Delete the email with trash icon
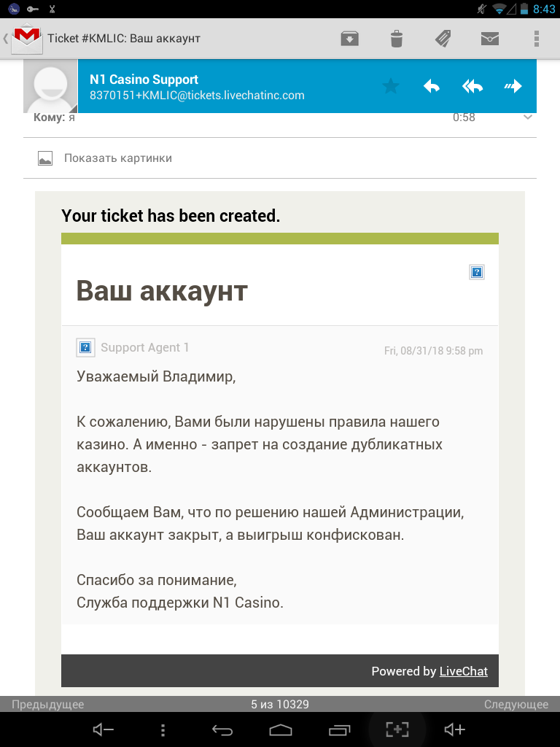The height and width of the screenshot is (747, 560). point(397,39)
